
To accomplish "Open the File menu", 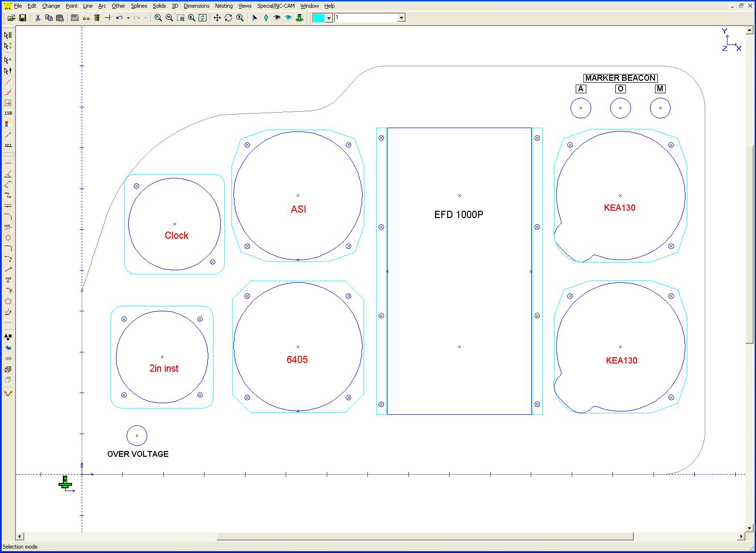I will (18, 6).
